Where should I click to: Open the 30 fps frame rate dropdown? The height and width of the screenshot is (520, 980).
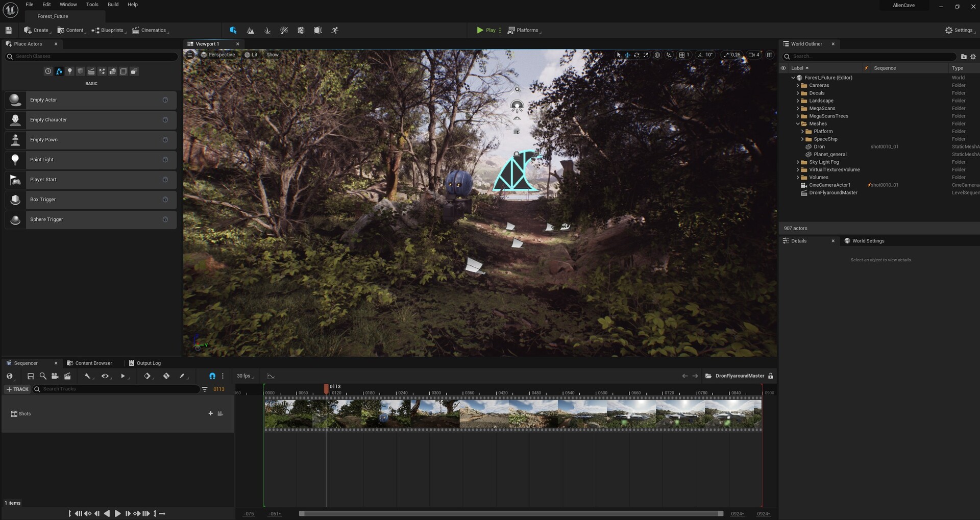(x=245, y=376)
